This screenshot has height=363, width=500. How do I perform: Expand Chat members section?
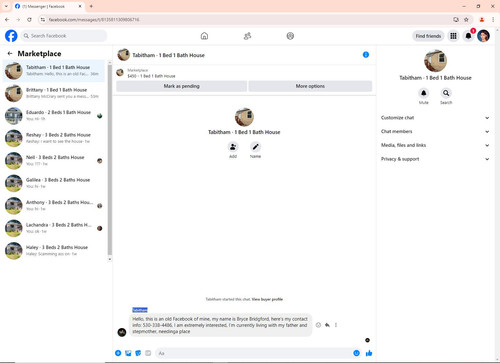[435, 131]
